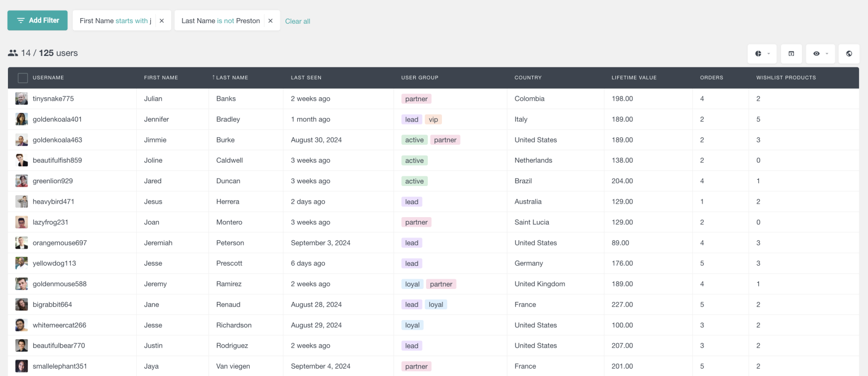The width and height of the screenshot is (868, 376).
Task: Click the Country column header
Action: click(x=528, y=77)
